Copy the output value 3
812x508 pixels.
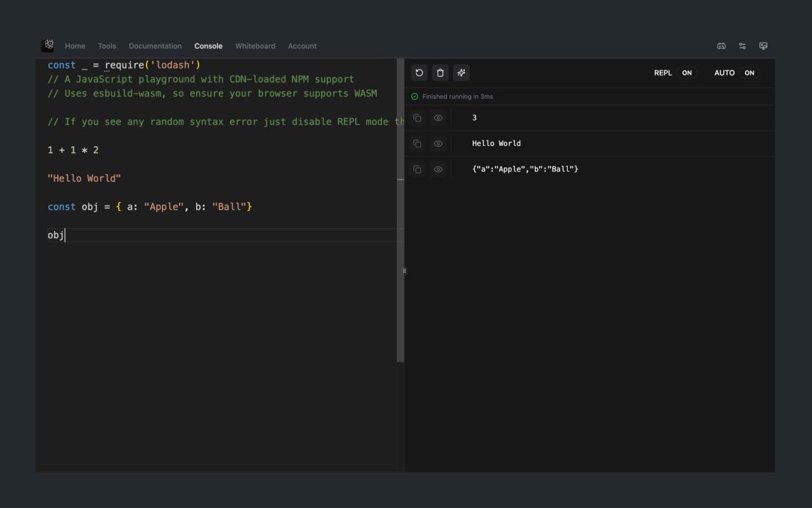click(x=417, y=117)
